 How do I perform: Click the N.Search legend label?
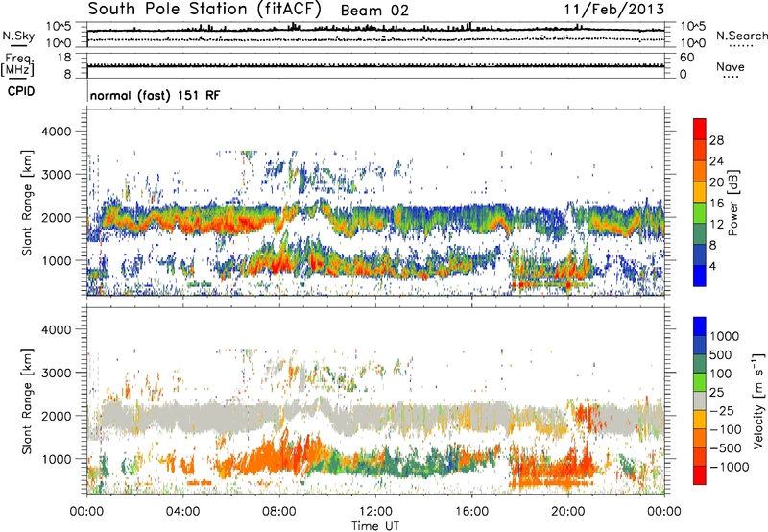pos(742,36)
